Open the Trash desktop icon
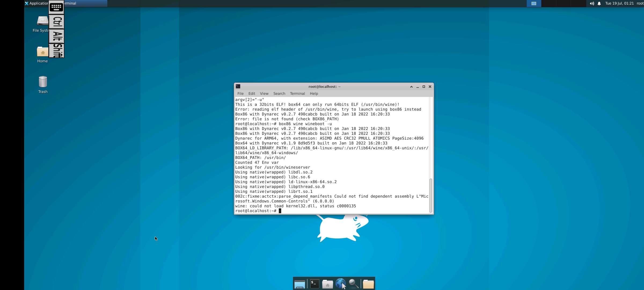This screenshot has width=644, height=290. (43, 85)
